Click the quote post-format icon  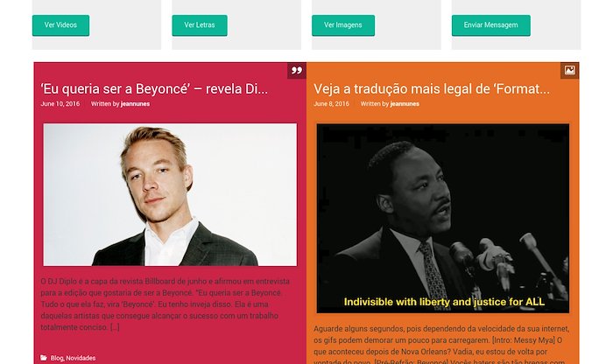coord(297,70)
